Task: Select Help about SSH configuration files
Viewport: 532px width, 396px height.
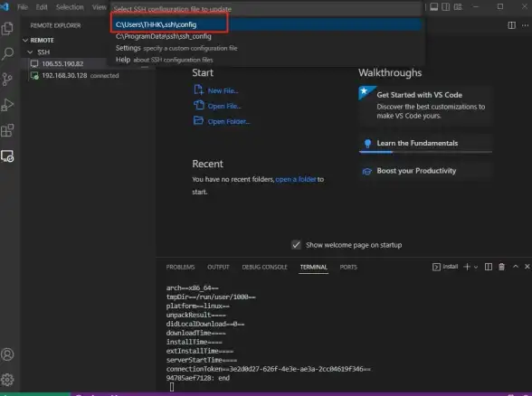Action: 266,60
